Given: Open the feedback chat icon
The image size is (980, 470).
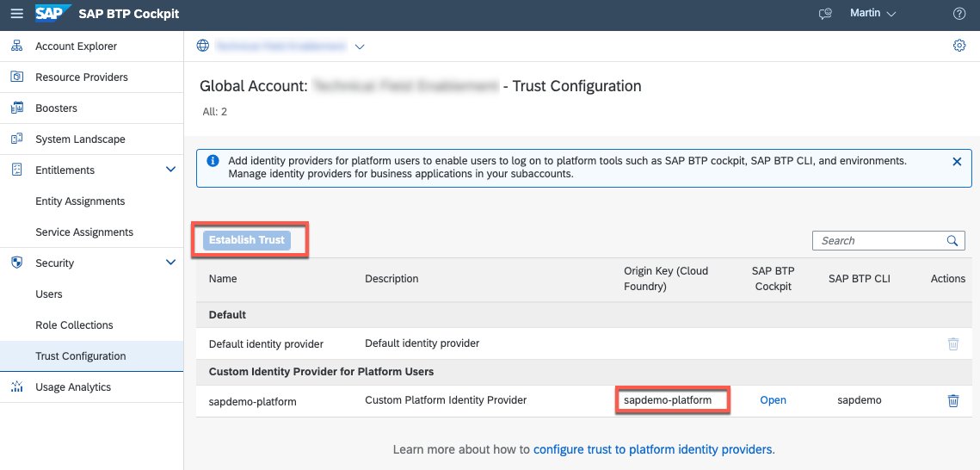Looking at the screenshot, I should 826,14.
